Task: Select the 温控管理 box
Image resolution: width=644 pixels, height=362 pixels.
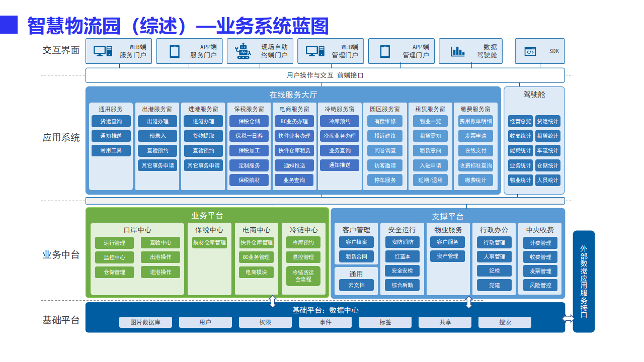Action: (303, 257)
